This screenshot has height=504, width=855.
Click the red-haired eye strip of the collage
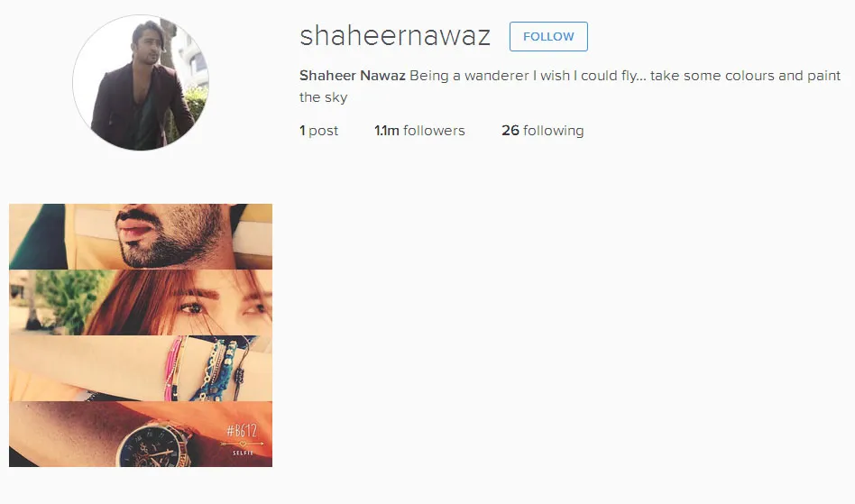click(141, 302)
